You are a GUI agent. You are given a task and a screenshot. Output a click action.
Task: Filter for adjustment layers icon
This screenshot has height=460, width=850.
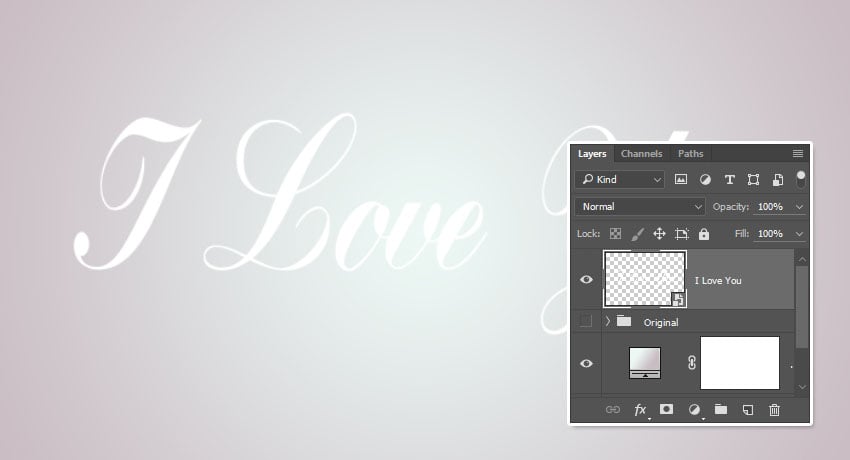click(705, 179)
